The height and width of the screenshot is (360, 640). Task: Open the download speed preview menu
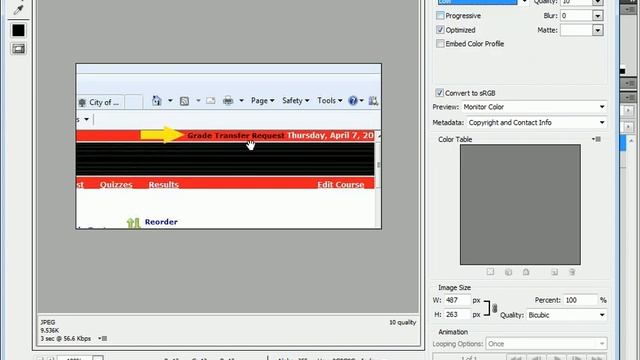103,338
